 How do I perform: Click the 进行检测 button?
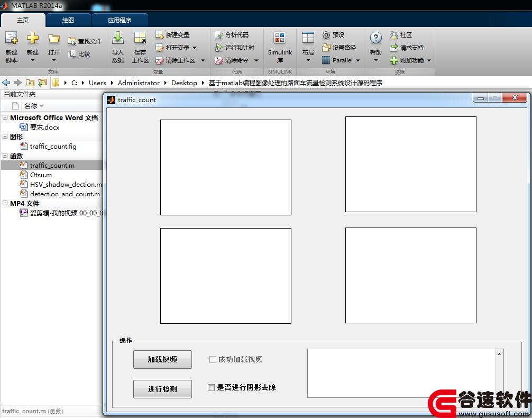[162, 389]
